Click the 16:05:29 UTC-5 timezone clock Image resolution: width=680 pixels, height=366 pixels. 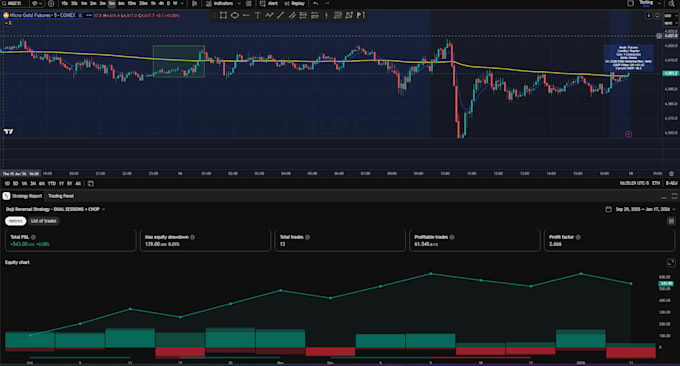click(634, 183)
